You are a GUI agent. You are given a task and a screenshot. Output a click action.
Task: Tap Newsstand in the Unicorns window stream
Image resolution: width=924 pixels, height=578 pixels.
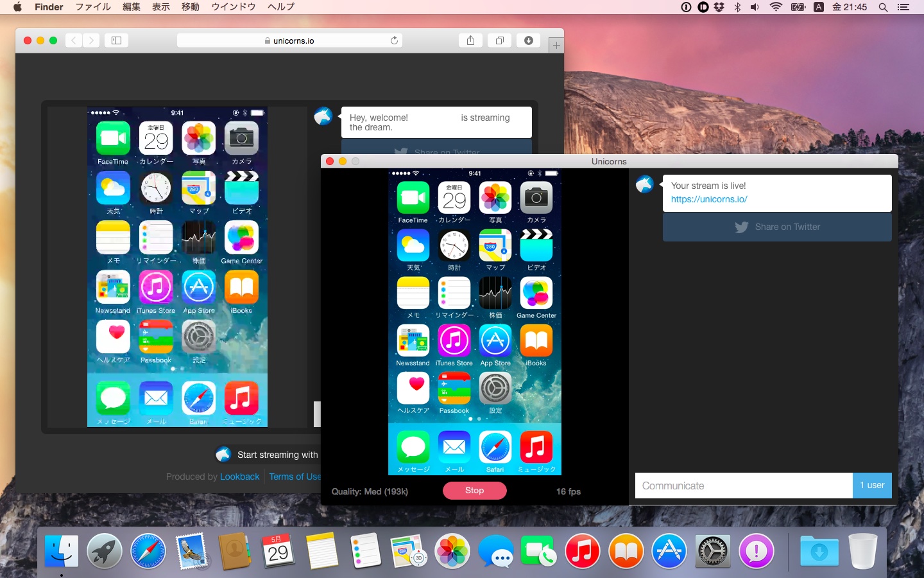(413, 341)
